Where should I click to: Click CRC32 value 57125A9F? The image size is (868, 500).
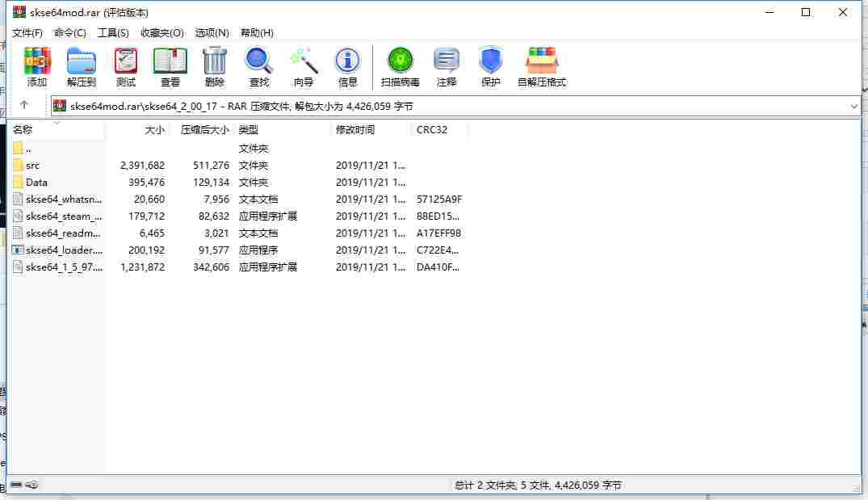(439, 199)
